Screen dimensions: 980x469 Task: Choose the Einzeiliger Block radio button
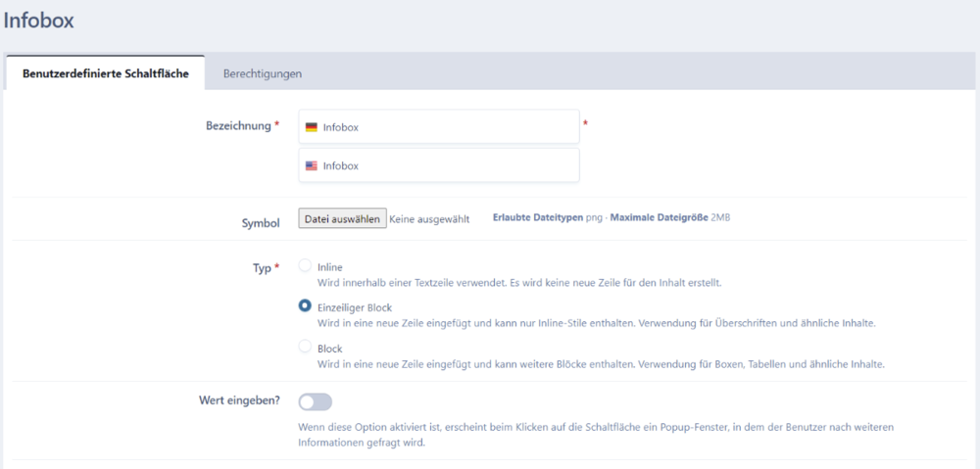[x=305, y=306]
